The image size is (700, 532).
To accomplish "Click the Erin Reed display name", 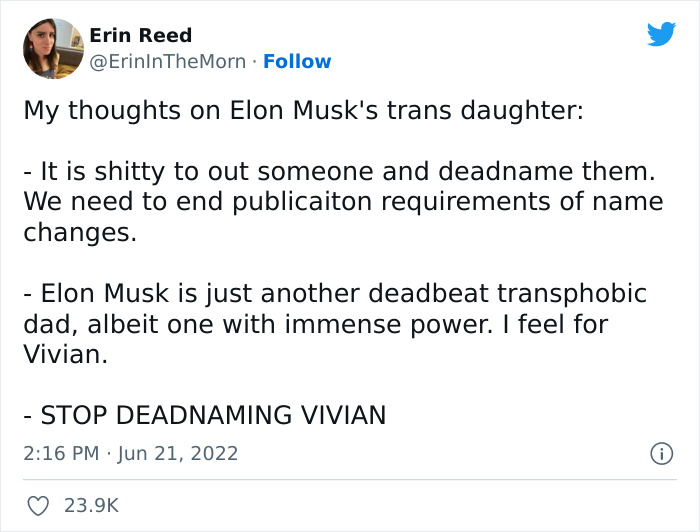I will pos(140,36).
